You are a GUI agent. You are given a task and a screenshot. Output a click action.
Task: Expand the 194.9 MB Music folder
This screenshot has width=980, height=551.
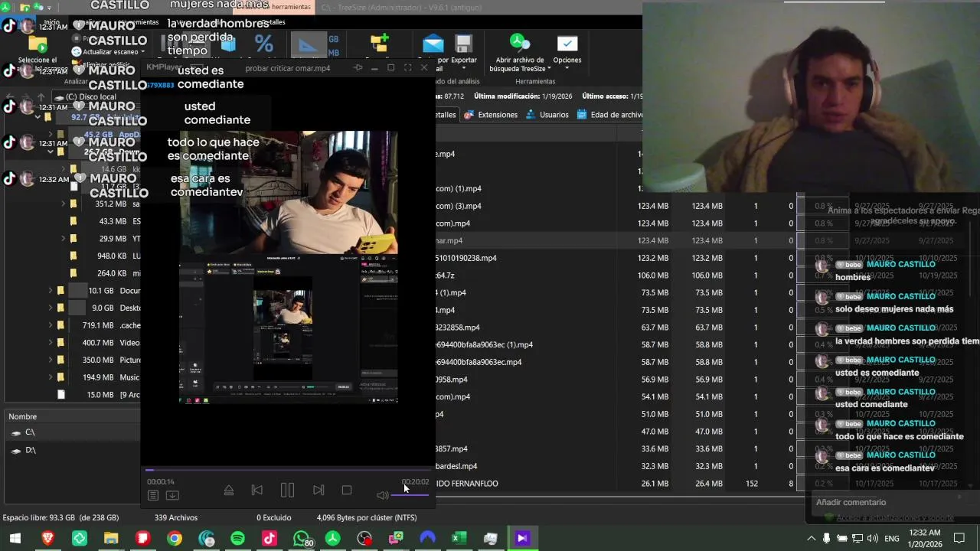coord(51,377)
